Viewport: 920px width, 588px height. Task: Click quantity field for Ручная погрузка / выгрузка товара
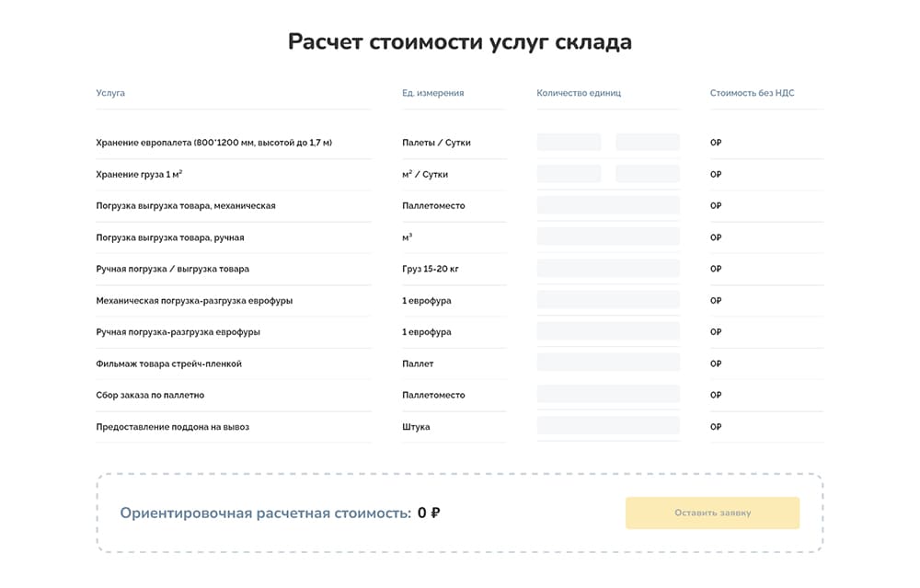(x=608, y=269)
